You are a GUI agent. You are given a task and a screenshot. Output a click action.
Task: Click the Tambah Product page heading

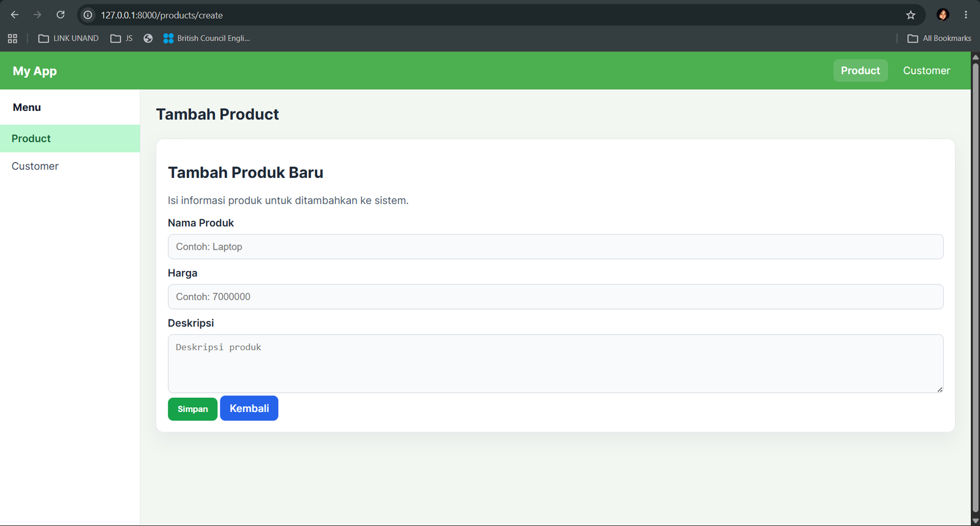point(217,114)
